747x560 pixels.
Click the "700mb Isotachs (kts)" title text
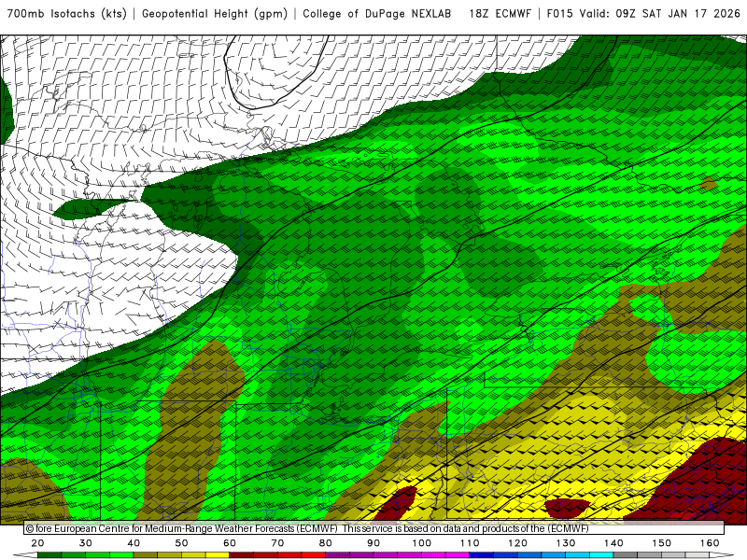[66, 14]
